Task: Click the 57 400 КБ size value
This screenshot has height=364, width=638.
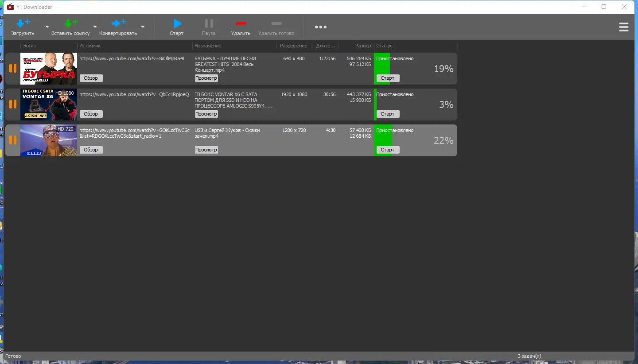Action: coord(360,130)
